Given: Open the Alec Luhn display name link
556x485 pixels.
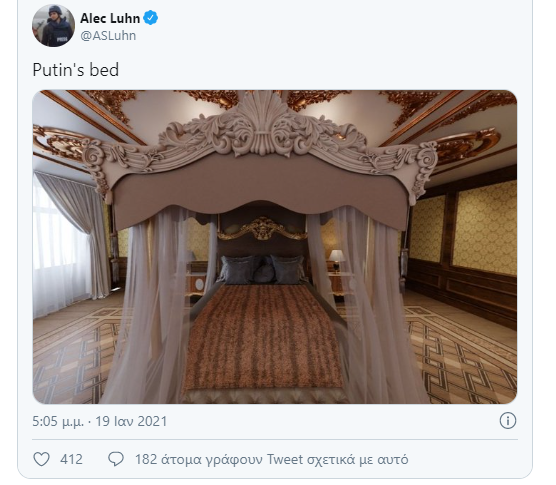Looking at the screenshot, I should [110, 18].
